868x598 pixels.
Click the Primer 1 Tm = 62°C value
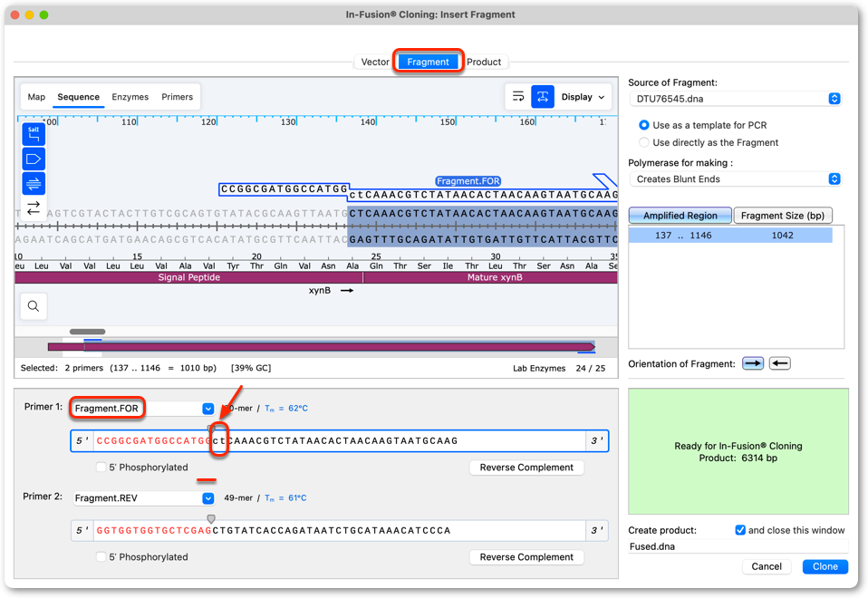(286, 409)
